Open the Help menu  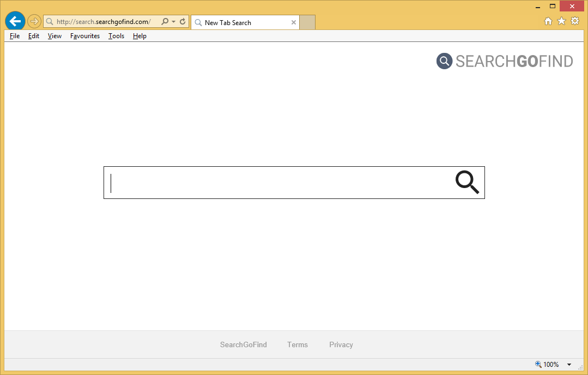[140, 36]
